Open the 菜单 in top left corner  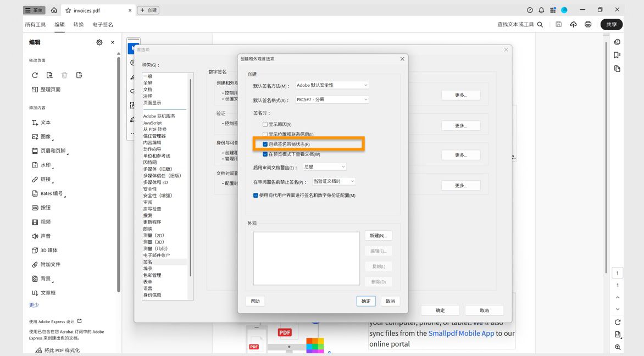(34, 9)
